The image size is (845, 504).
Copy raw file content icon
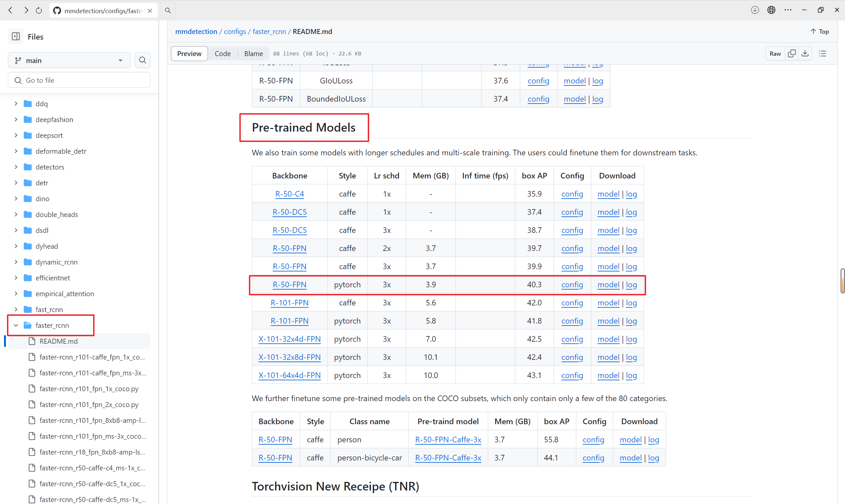coord(792,53)
